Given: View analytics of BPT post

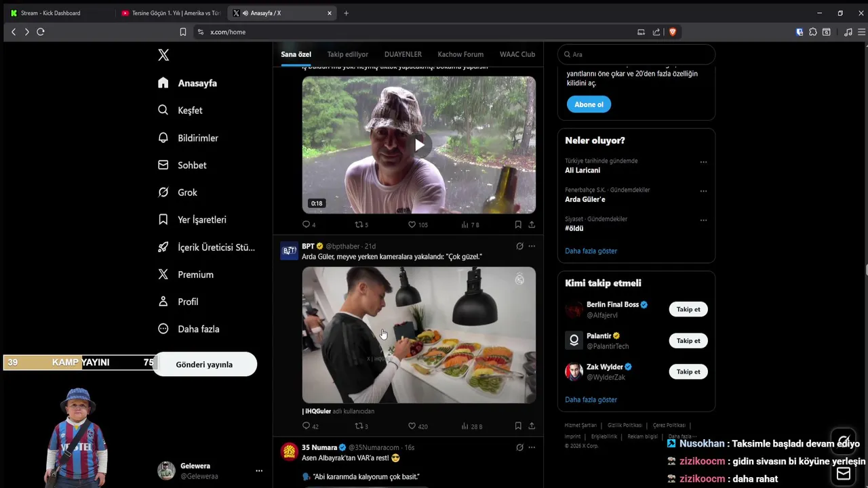Looking at the screenshot, I should pyautogui.click(x=471, y=426).
